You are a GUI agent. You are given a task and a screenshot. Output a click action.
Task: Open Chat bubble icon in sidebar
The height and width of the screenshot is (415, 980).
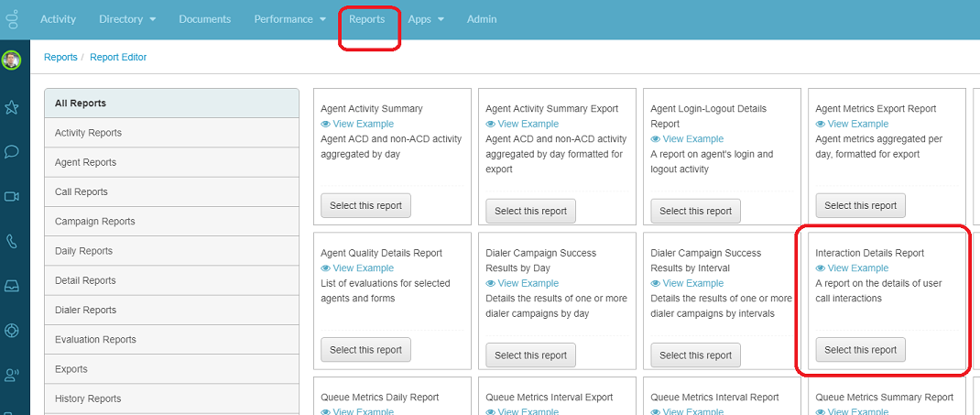[x=11, y=152]
